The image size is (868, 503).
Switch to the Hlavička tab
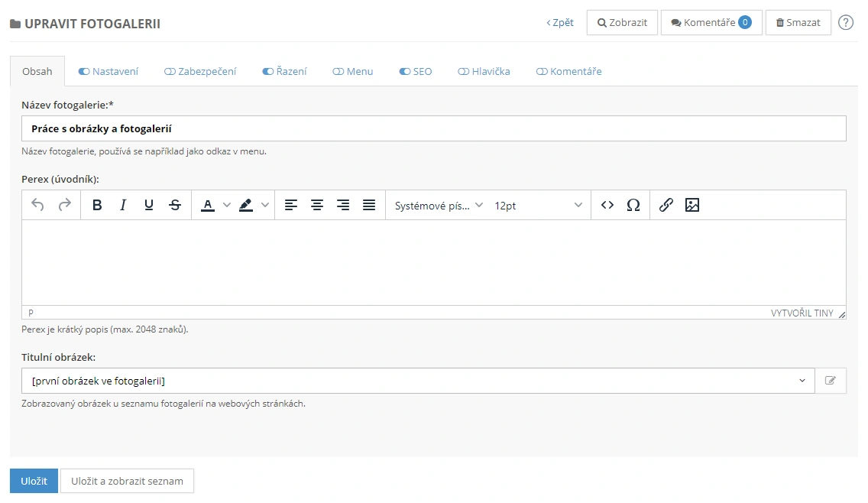pos(484,71)
